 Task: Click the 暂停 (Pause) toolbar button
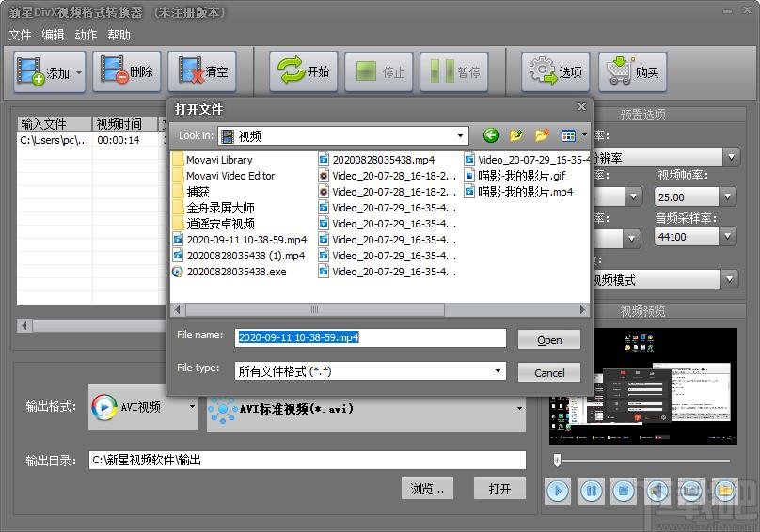pos(453,71)
